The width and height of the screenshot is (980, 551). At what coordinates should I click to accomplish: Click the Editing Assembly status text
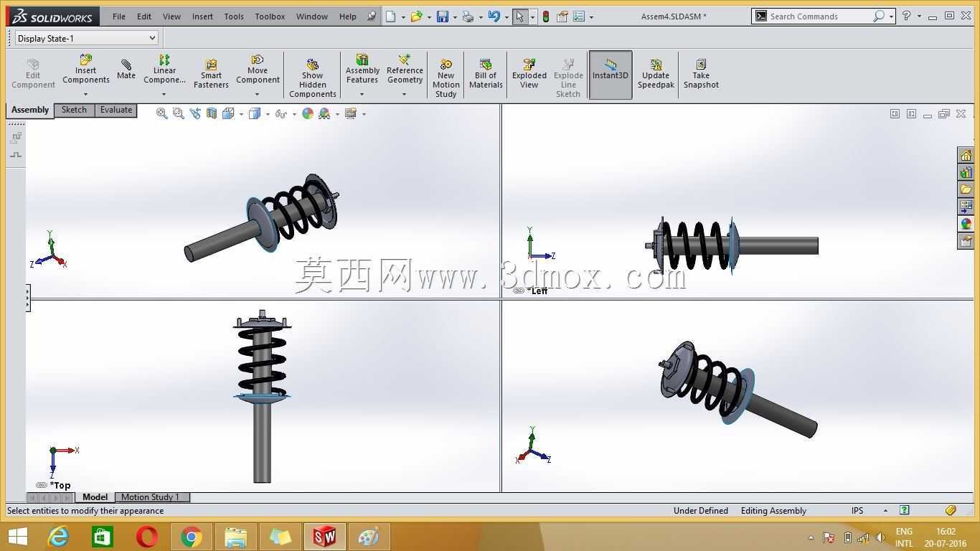click(773, 511)
